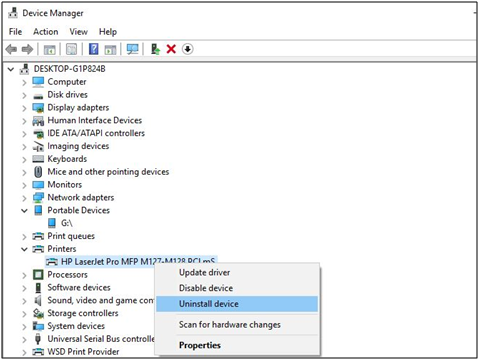The height and width of the screenshot is (360, 480).
Task: Expand the Keyboards chevron
Action: (24, 159)
